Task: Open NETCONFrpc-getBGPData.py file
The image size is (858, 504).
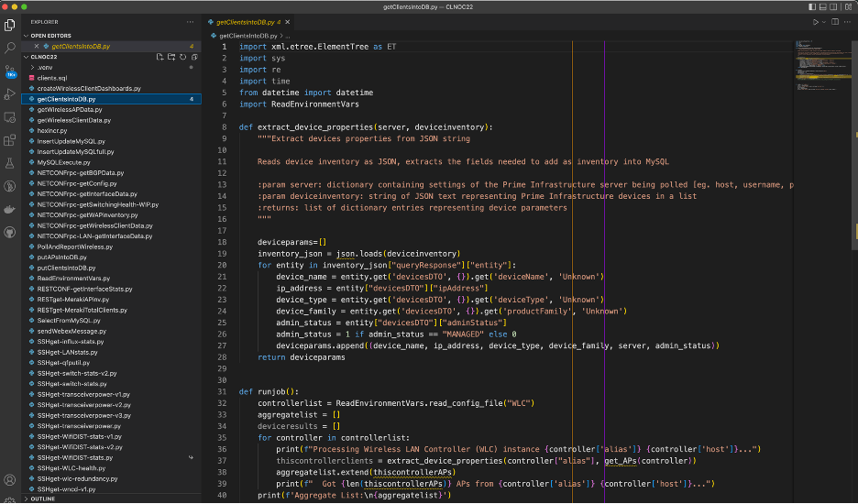Action: pos(81,173)
